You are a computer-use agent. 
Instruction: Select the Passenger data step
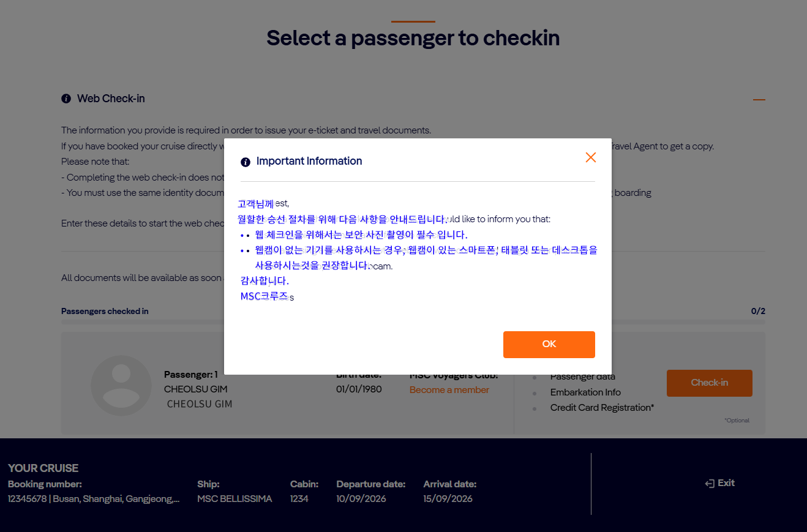[x=582, y=377]
